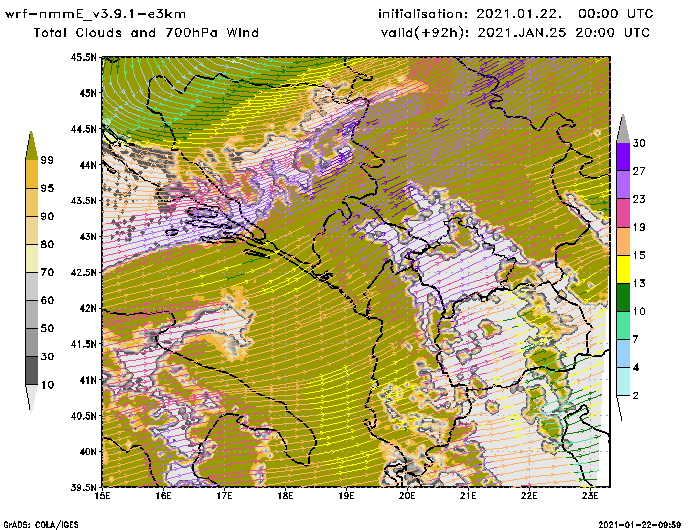Click the 17E longitude axis label
The height and width of the screenshot is (530, 700).
click(225, 496)
